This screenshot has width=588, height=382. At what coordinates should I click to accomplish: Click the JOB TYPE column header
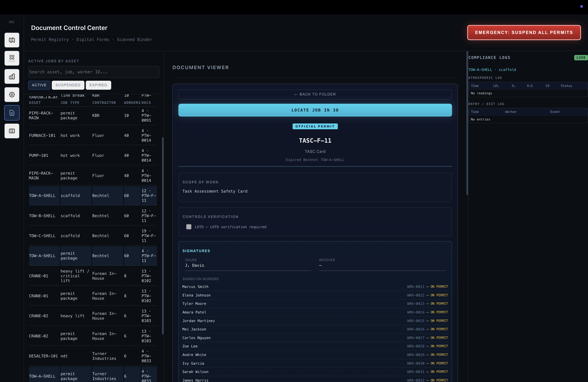[x=70, y=103]
